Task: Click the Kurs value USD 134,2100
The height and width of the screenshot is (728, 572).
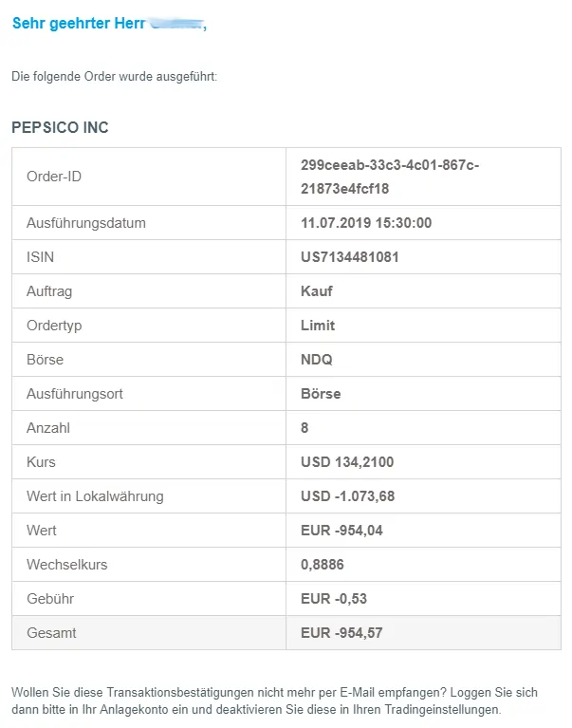Action: click(347, 462)
